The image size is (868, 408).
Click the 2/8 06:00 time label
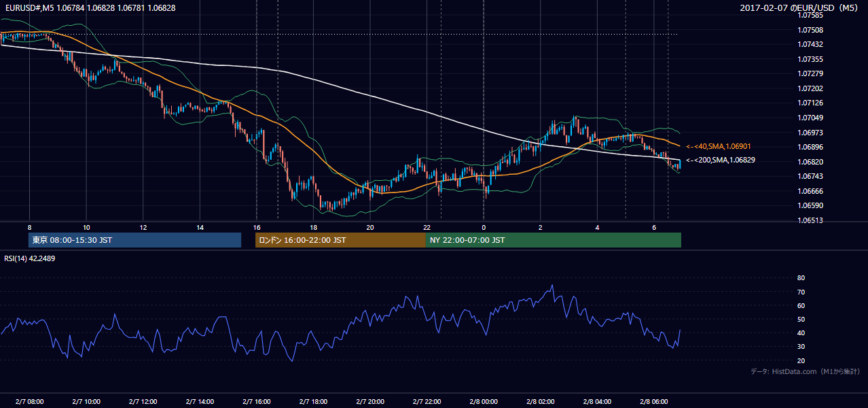pos(654,402)
